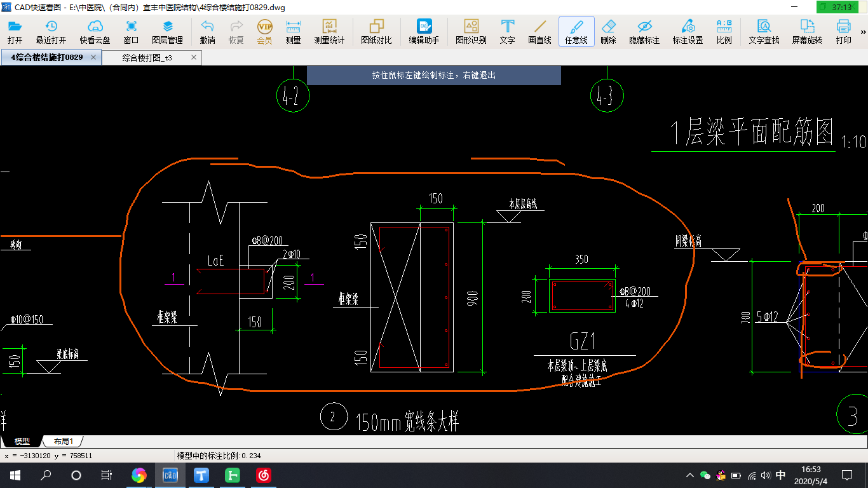The image size is (868, 488).
Task: Switch to 综合楼打图_t3 tab
Action: (147, 58)
